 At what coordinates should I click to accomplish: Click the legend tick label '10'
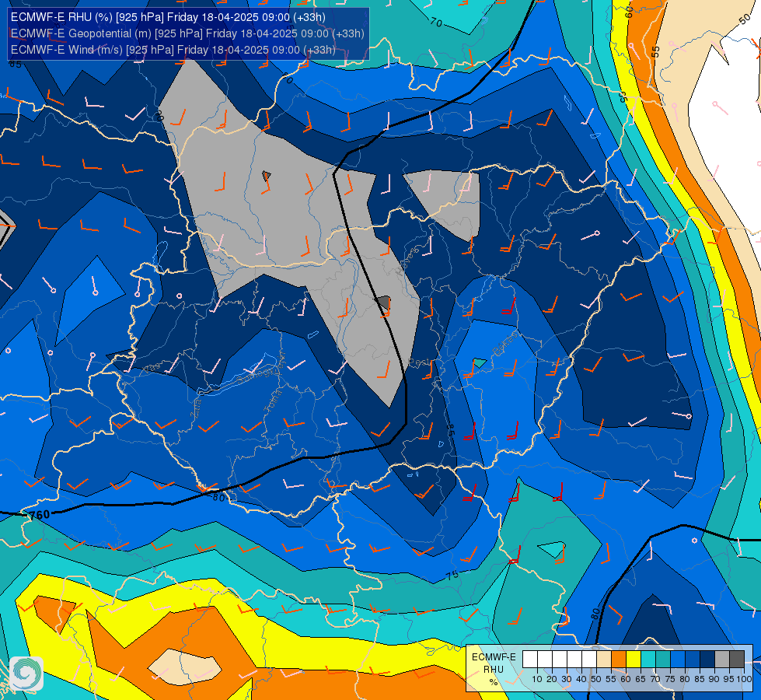(537, 679)
